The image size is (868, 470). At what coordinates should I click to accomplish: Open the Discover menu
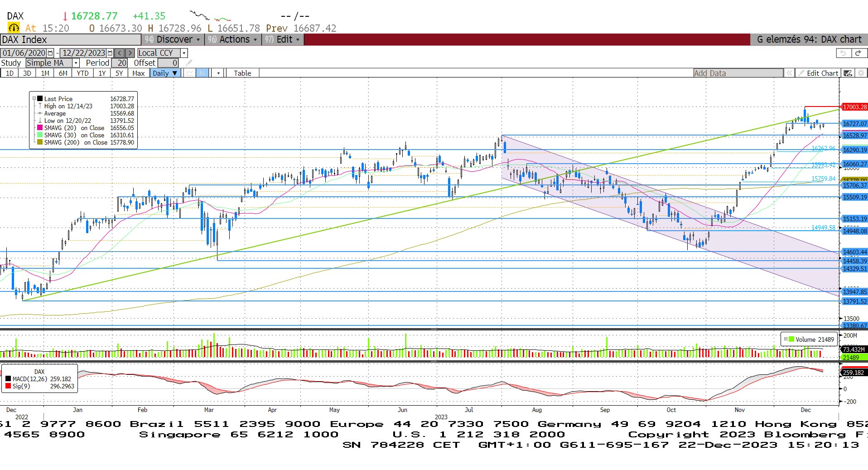173,39
